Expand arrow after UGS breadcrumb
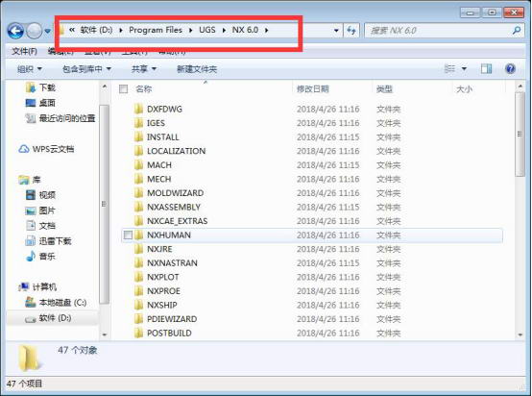This screenshot has width=532, height=396. [224, 30]
